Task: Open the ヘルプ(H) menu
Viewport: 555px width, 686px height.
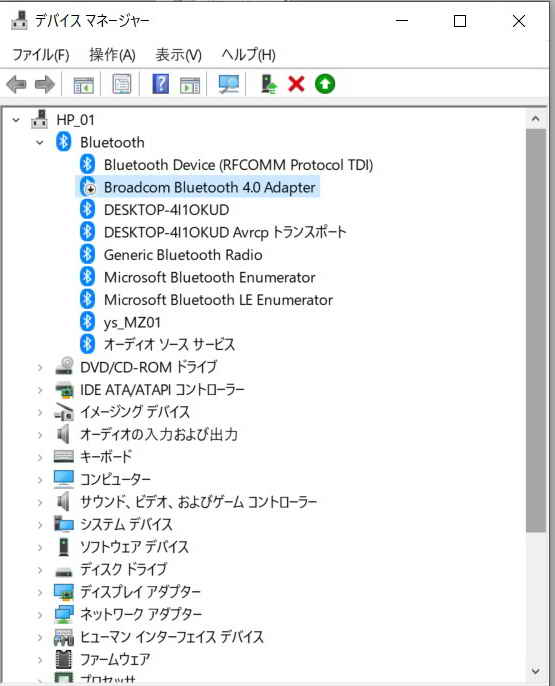Action: pos(248,55)
